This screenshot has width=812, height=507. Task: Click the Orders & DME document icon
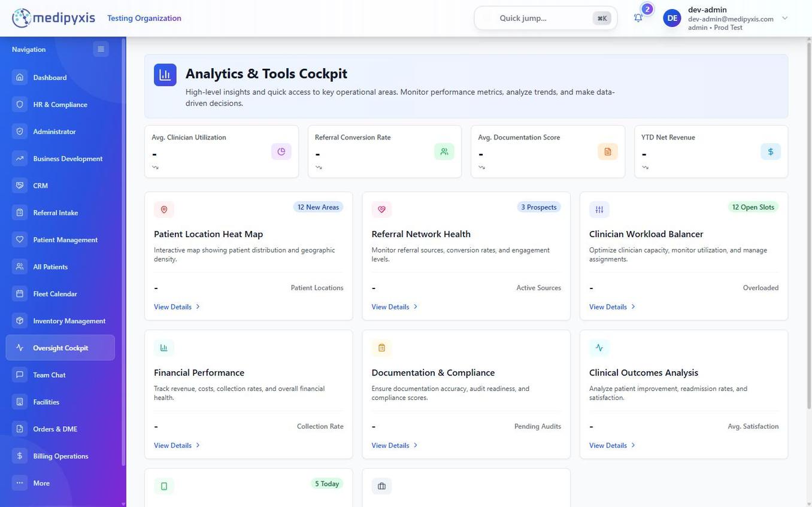coord(20,429)
